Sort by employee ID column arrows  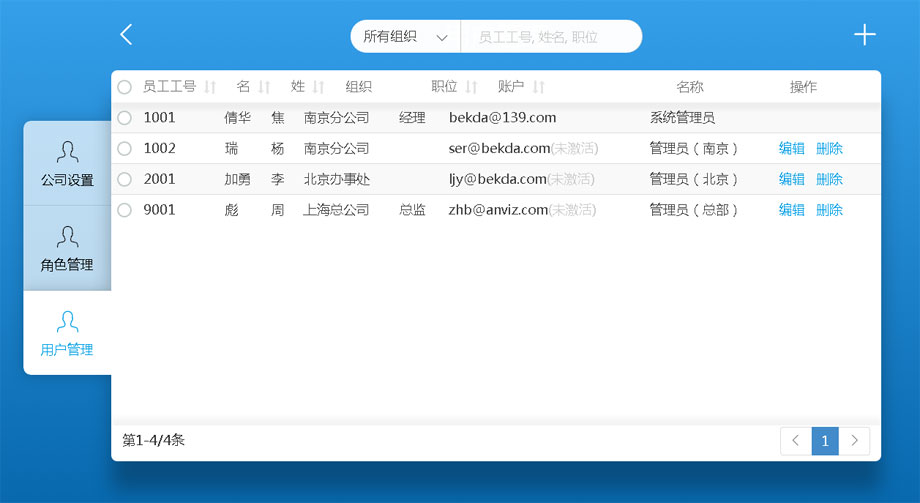click(210, 87)
